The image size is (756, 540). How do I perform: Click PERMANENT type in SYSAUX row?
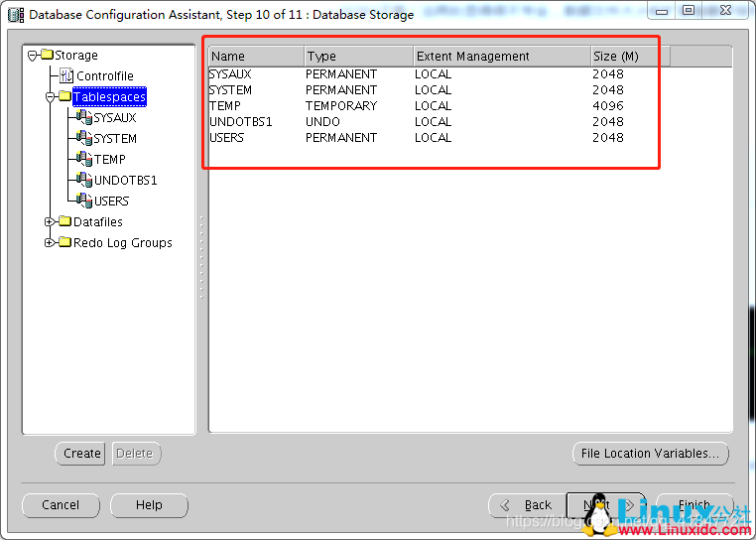point(341,74)
